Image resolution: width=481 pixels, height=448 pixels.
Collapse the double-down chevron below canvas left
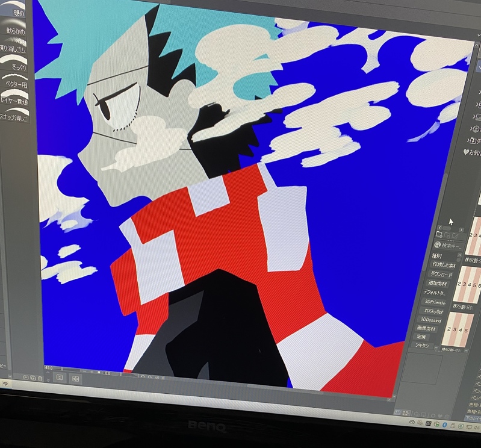click(48, 380)
